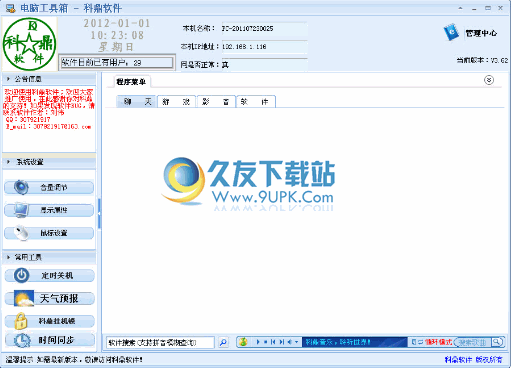511x368 pixels.
Task: Skip to next track
Action: [x=281, y=342]
